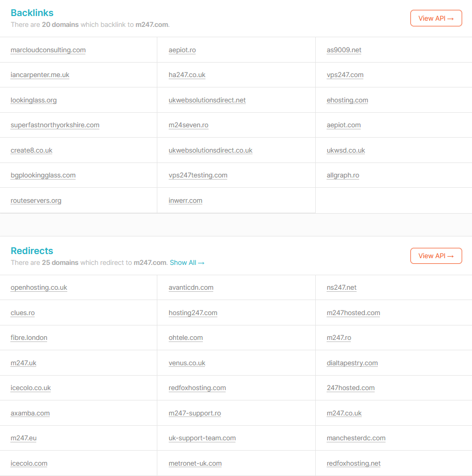Open ukwebsolutionsdirect.net link

[207, 100]
